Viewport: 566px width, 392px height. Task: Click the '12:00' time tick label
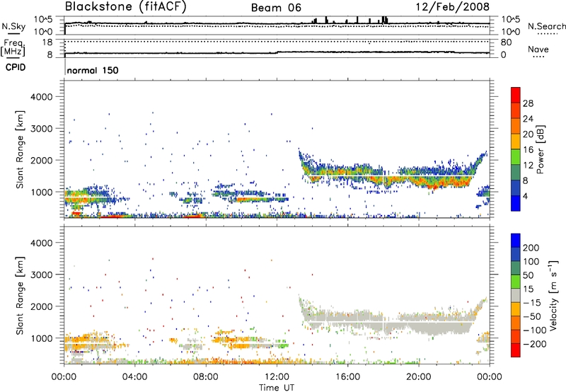pos(277,377)
